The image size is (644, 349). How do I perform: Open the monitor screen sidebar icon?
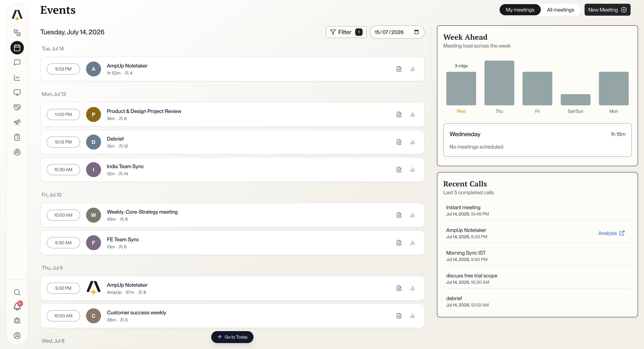pyautogui.click(x=17, y=92)
